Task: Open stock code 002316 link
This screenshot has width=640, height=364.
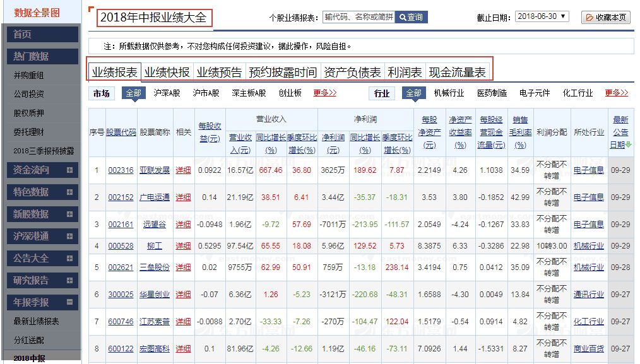Action: click(121, 170)
